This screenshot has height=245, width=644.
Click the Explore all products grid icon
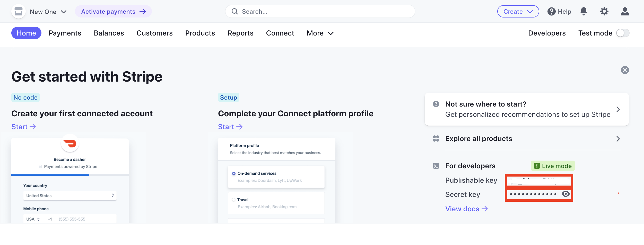point(436,138)
